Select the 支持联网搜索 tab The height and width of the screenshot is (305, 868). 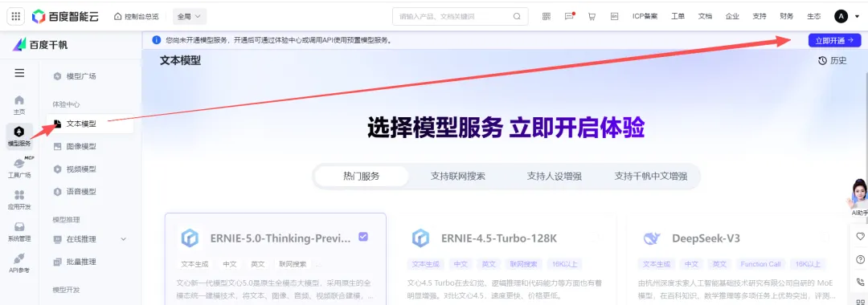[458, 177]
